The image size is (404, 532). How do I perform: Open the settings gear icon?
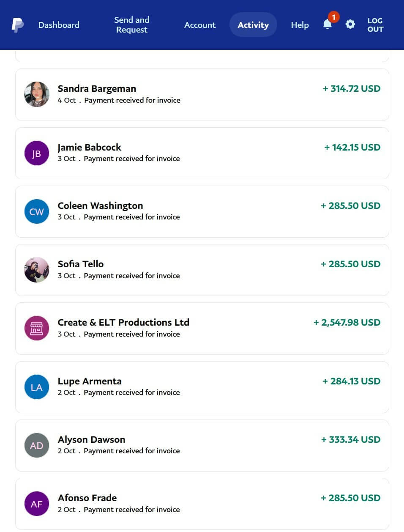point(350,25)
